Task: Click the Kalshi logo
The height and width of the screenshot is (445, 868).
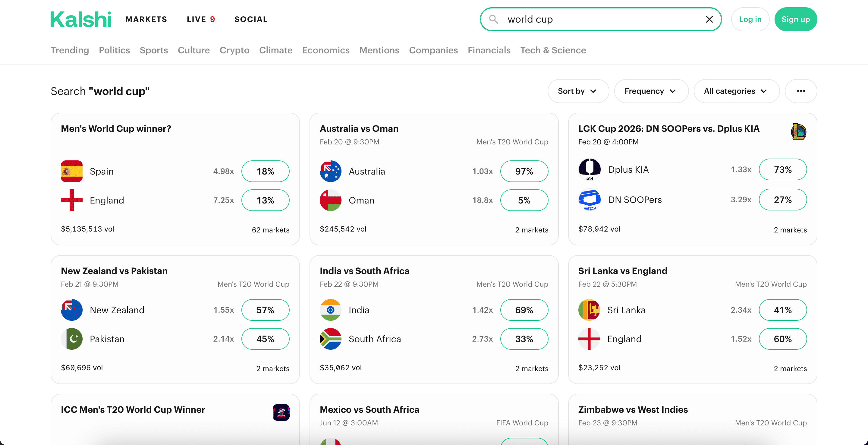Action: [80, 19]
